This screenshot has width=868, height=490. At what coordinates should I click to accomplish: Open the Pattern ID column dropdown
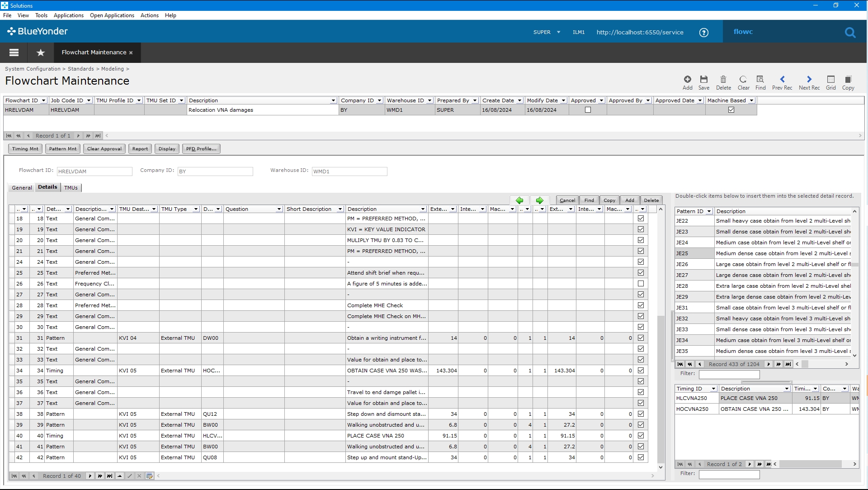[x=709, y=211]
